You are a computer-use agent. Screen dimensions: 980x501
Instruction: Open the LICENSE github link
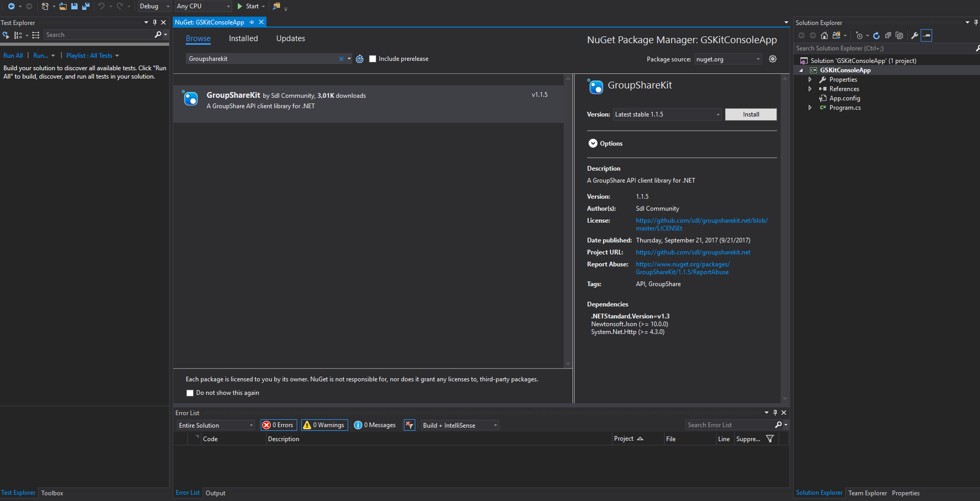tap(702, 224)
